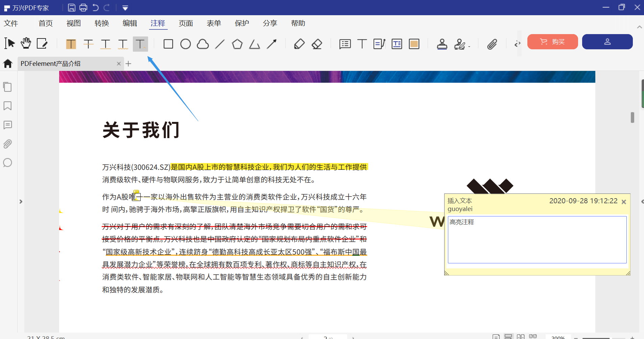Screen dimensions: 644x339
Task: Open the page thumbnails panel
Action: coord(7,87)
